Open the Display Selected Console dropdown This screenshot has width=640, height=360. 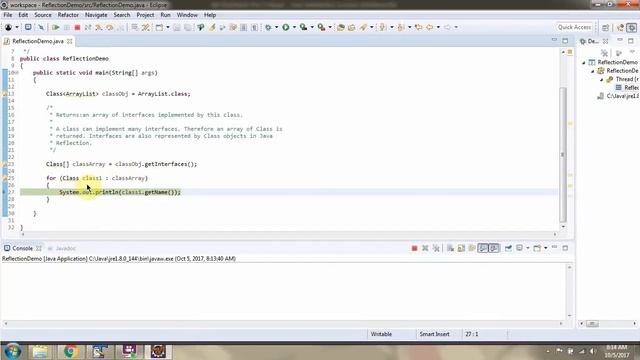tap(527, 248)
